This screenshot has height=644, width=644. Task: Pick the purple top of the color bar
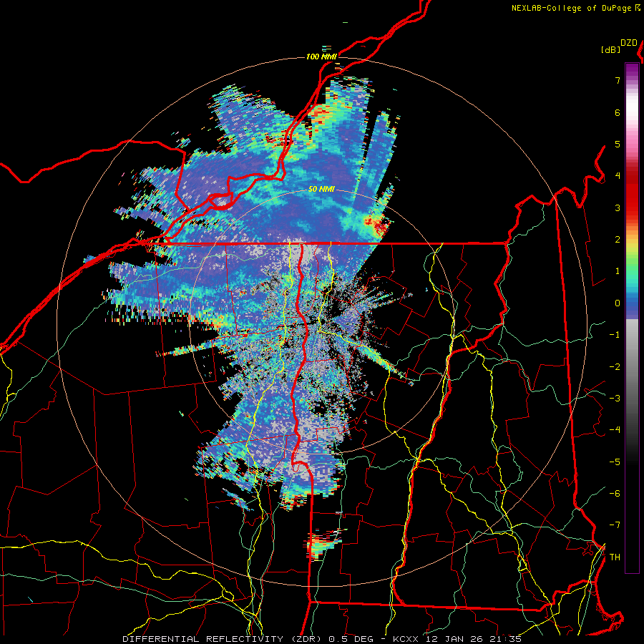pyautogui.click(x=632, y=70)
